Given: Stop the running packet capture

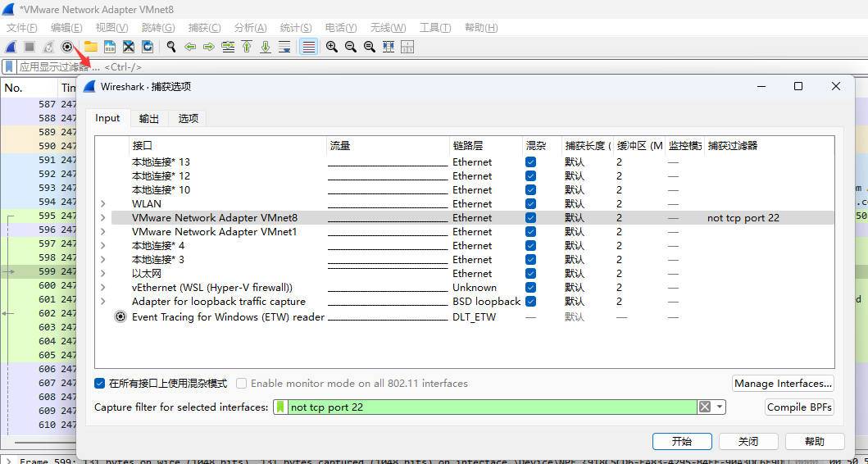Looking at the screenshot, I should tap(30, 47).
